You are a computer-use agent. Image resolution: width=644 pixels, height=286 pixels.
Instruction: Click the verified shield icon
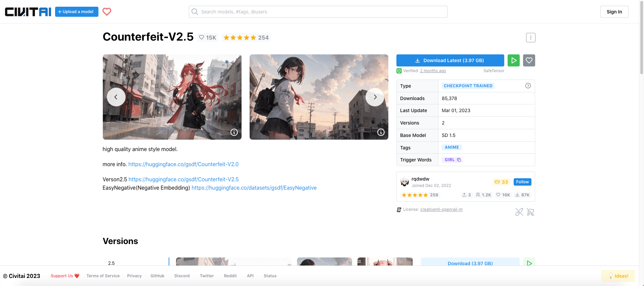(399, 71)
